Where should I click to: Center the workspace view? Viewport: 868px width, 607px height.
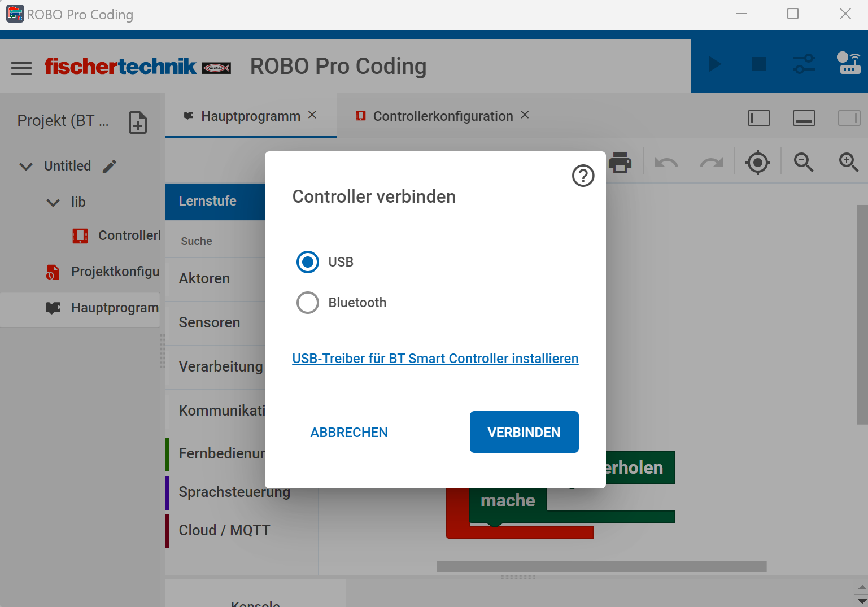tap(758, 163)
